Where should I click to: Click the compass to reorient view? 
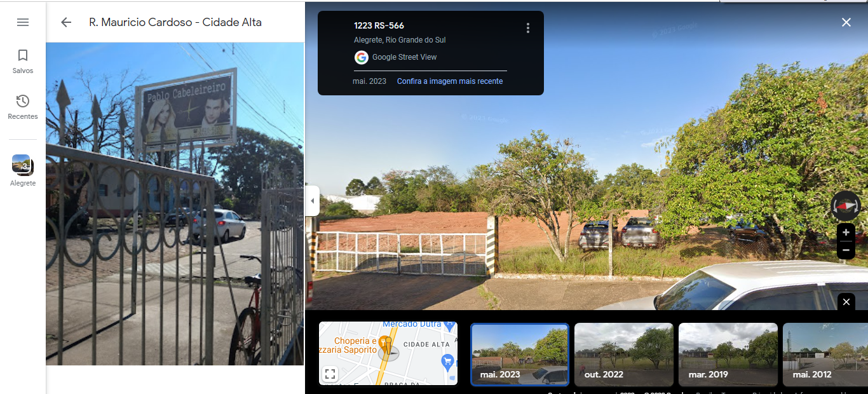(846, 206)
